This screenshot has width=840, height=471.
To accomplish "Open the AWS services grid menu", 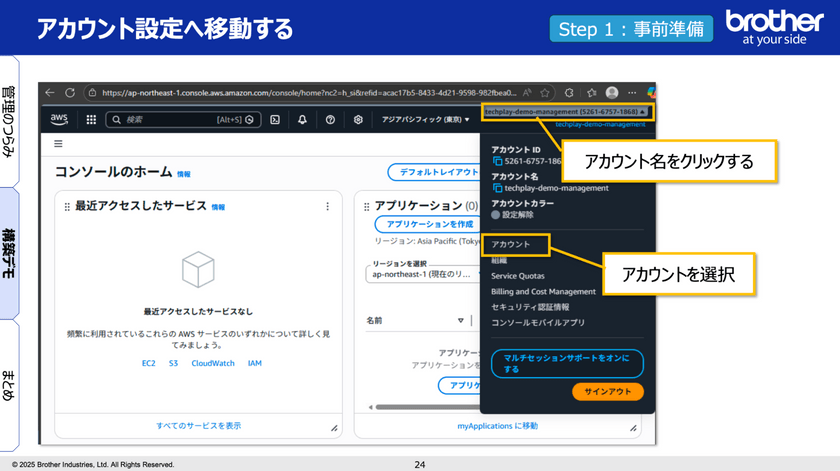I will [x=91, y=119].
